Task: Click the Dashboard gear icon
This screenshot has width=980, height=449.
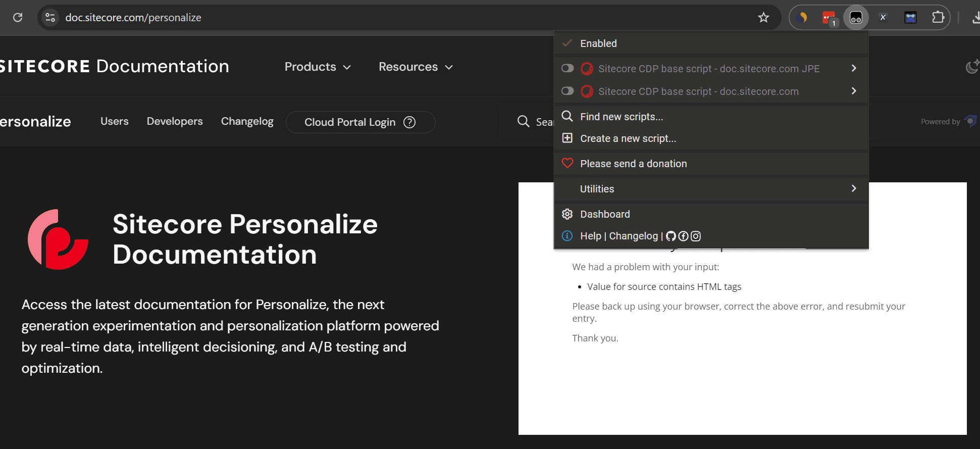Action: pyautogui.click(x=568, y=214)
